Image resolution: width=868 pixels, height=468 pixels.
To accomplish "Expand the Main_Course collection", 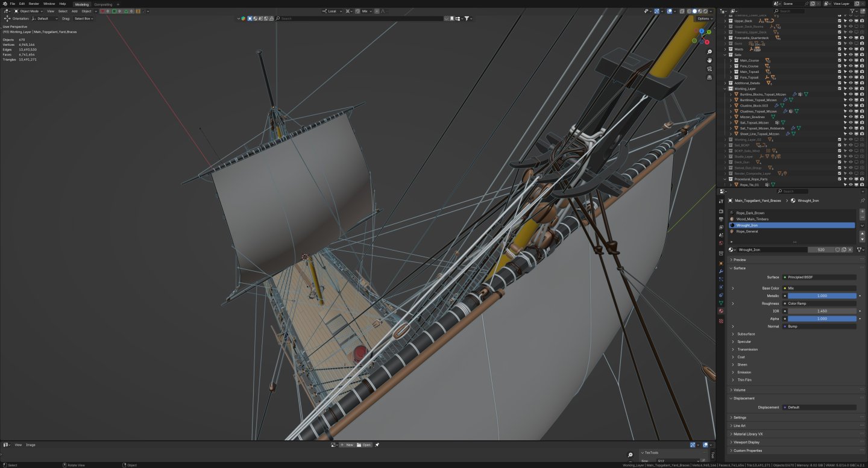I will pyautogui.click(x=731, y=60).
